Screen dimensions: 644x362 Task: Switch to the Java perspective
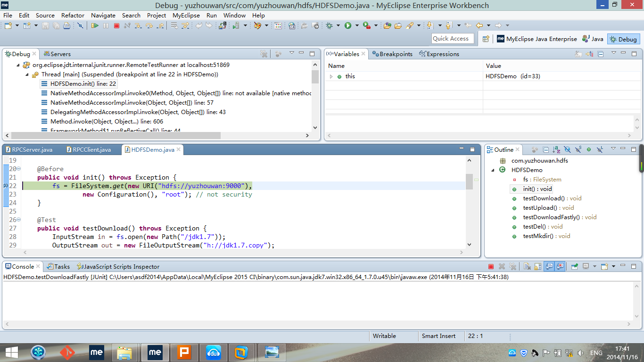593,39
